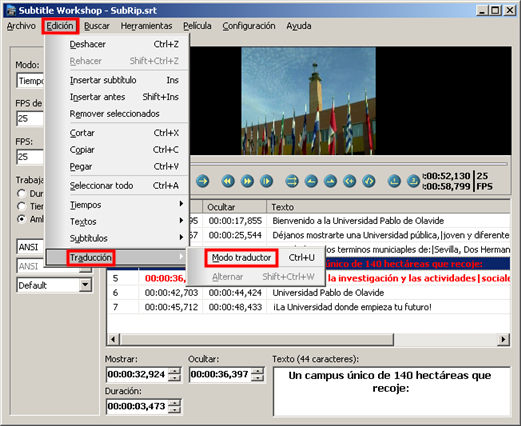
Task: Click the move subtitle button with stacked arrows
Action: [292, 181]
